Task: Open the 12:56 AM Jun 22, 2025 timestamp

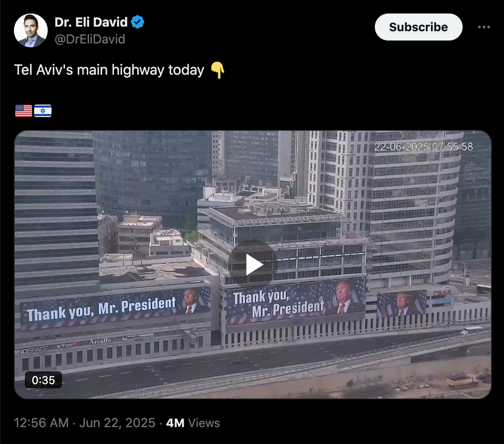Action: [84, 423]
